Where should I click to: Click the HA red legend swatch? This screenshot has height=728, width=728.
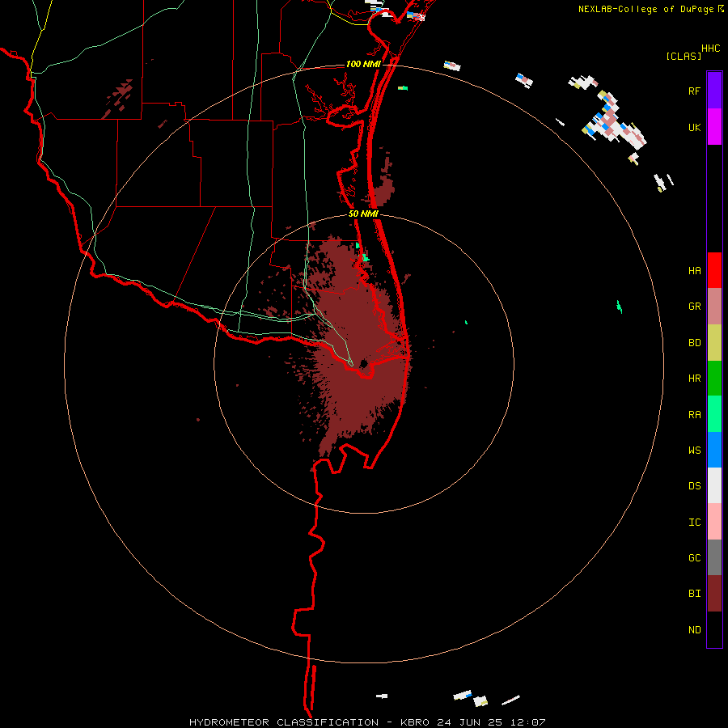(x=714, y=270)
